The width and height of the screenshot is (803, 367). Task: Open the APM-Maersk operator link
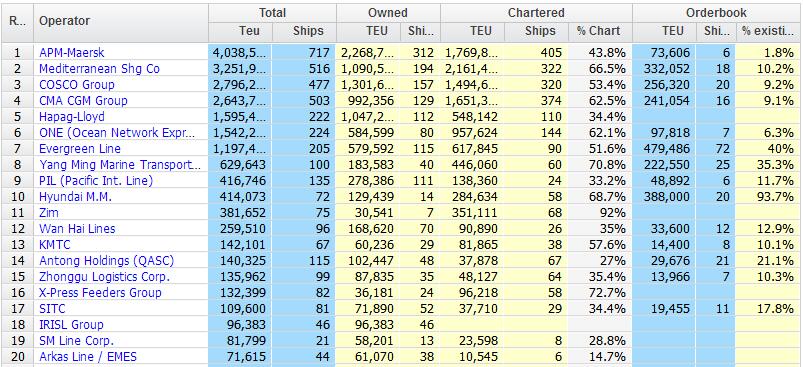(72, 53)
